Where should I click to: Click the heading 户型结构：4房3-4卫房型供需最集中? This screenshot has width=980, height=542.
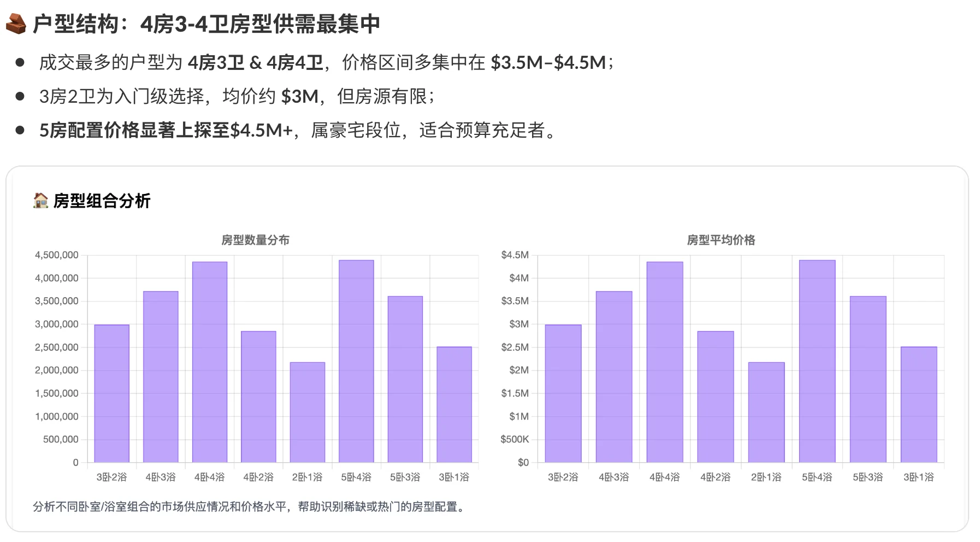[x=206, y=24]
